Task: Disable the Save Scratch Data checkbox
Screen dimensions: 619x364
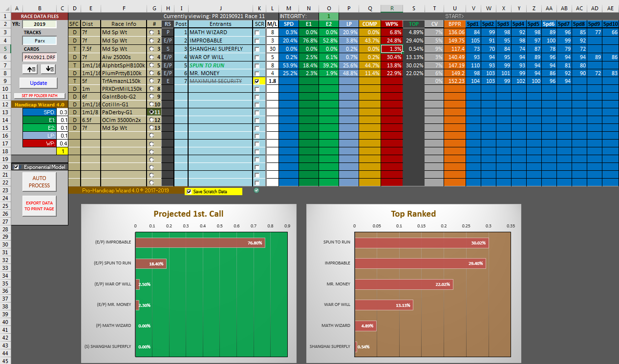Action: (x=189, y=191)
